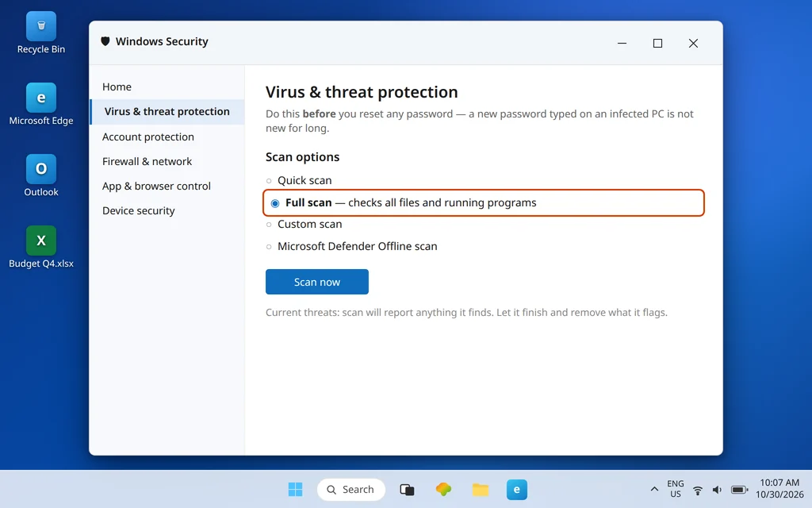Check the battery status icon
Screen dimensions: 812x508
tap(739, 490)
